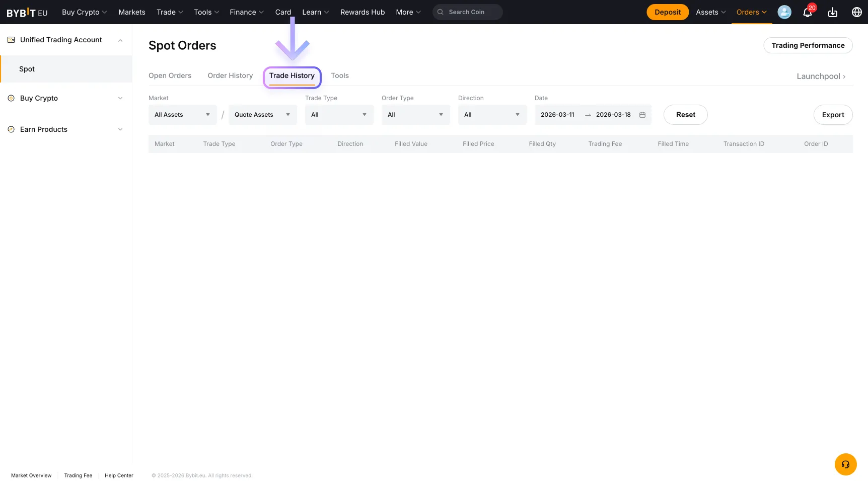This screenshot has width=868, height=481.
Task: Open the Trade Type dropdown
Action: (x=339, y=114)
